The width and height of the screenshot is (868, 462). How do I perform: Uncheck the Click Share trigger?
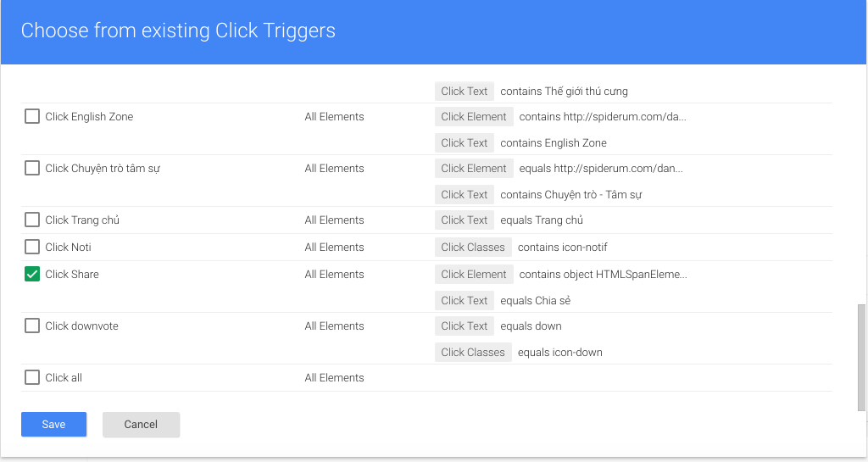click(32, 274)
